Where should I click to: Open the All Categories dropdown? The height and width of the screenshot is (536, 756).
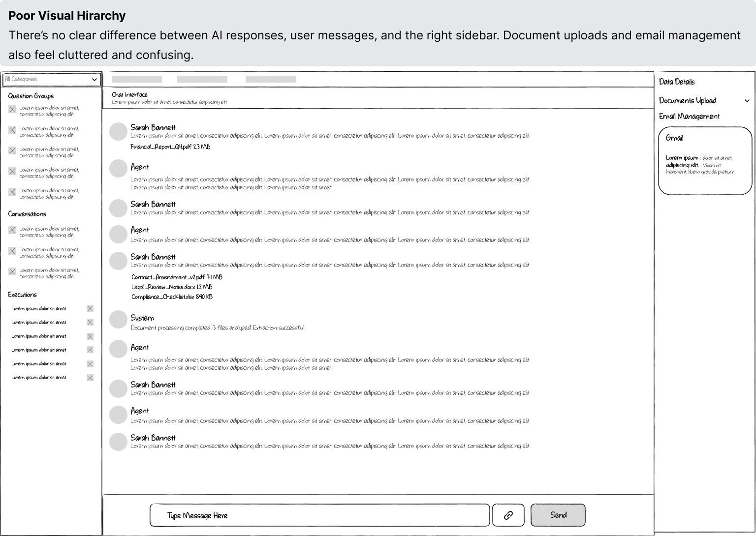[51, 79]
